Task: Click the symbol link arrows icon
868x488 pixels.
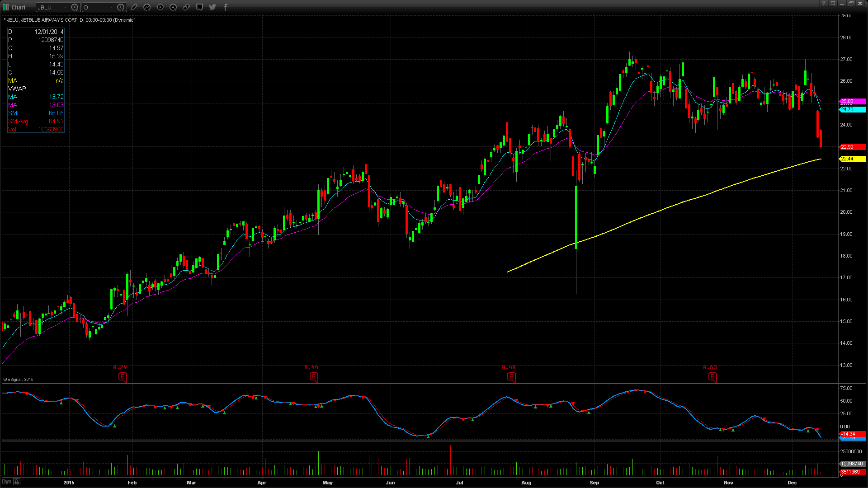Action: (186, 7)
